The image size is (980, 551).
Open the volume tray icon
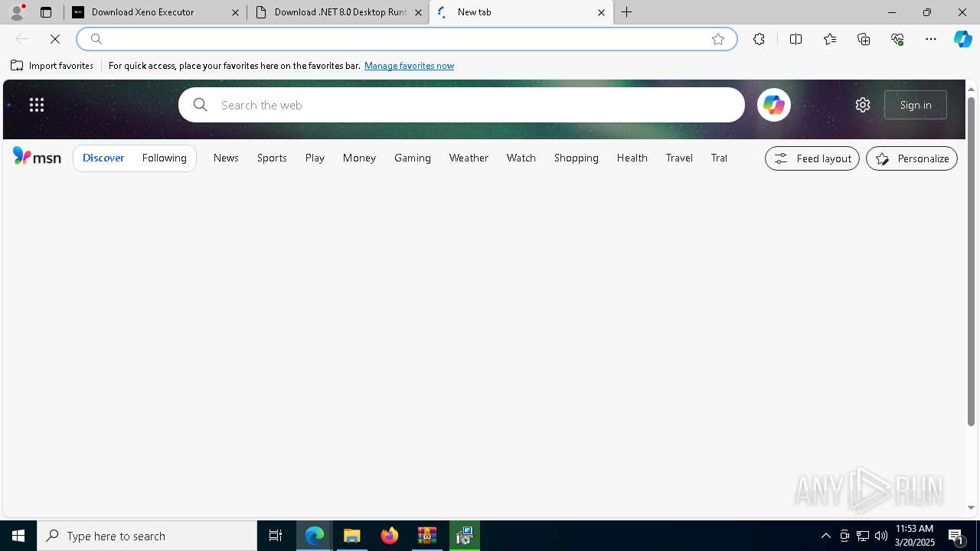[x=881, y=536]
